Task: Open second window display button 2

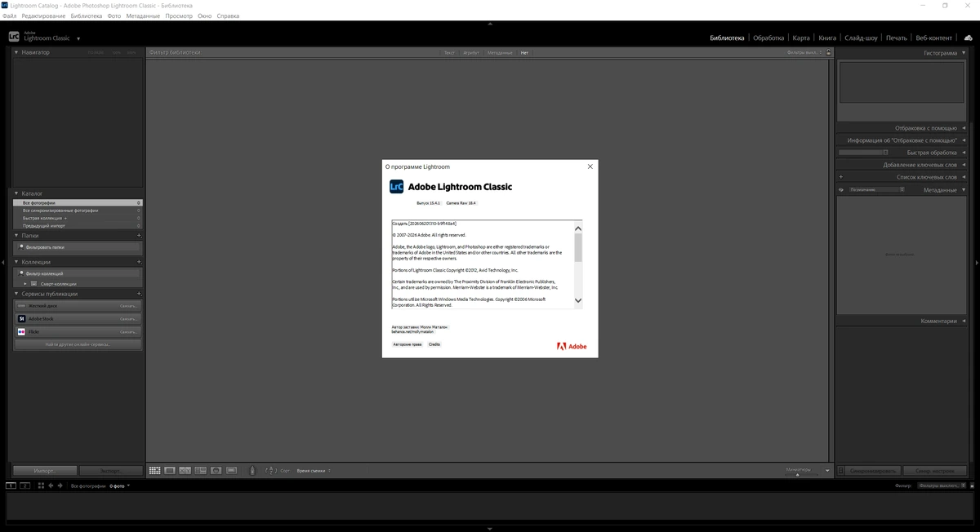Action: click(x=25, y=485)
